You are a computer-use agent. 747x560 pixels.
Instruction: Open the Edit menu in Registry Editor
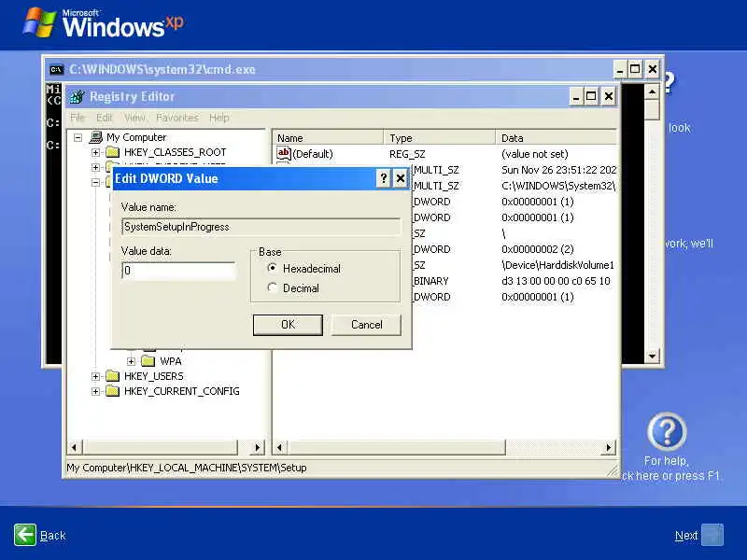point(104,118)
